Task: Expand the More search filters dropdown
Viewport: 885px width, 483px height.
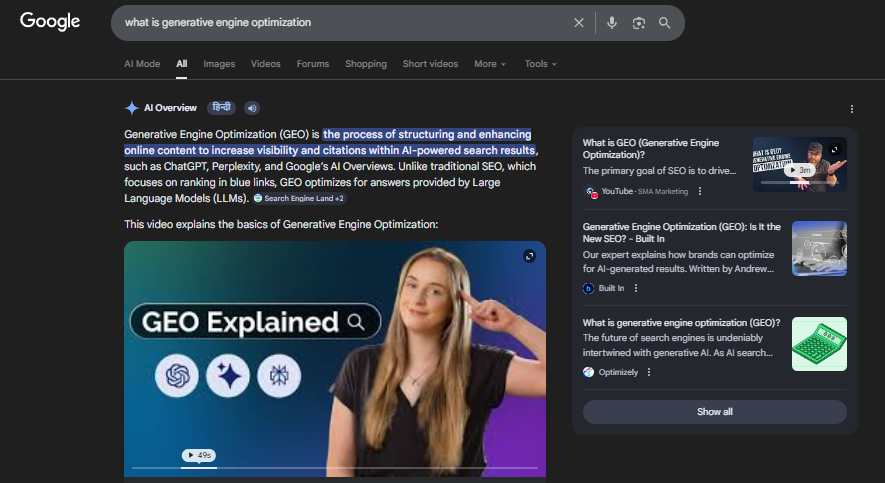Action: tap(489, 64)
